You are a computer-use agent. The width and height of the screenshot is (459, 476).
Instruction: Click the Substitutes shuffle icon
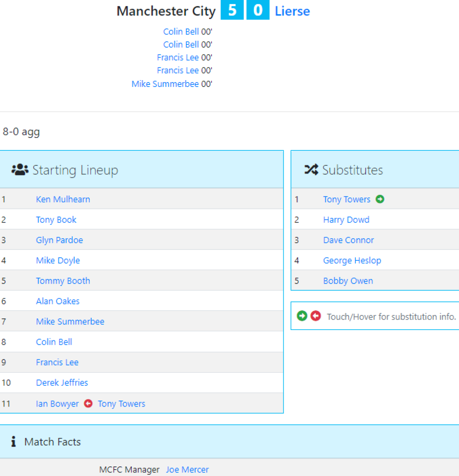[x=311, y=170]
